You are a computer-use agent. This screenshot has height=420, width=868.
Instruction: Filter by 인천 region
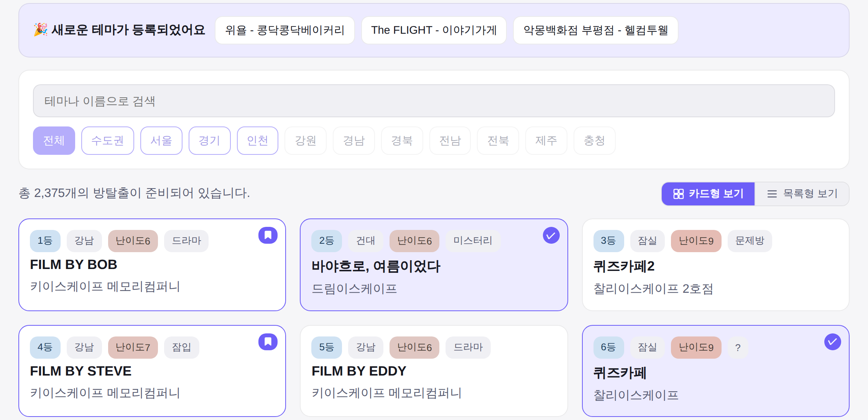pyautogui.click(x=258, y=141)
